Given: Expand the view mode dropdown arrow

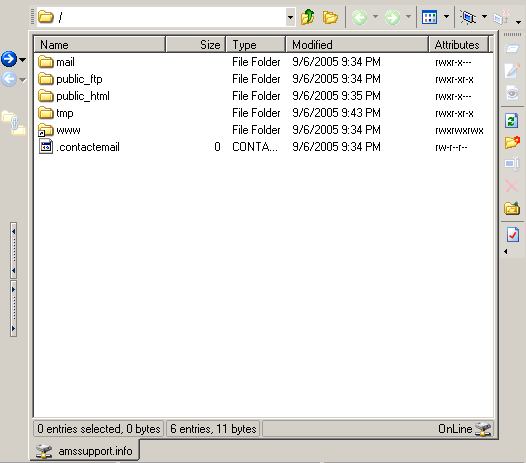Looking at the screenshot, I should tap(446, 16).
